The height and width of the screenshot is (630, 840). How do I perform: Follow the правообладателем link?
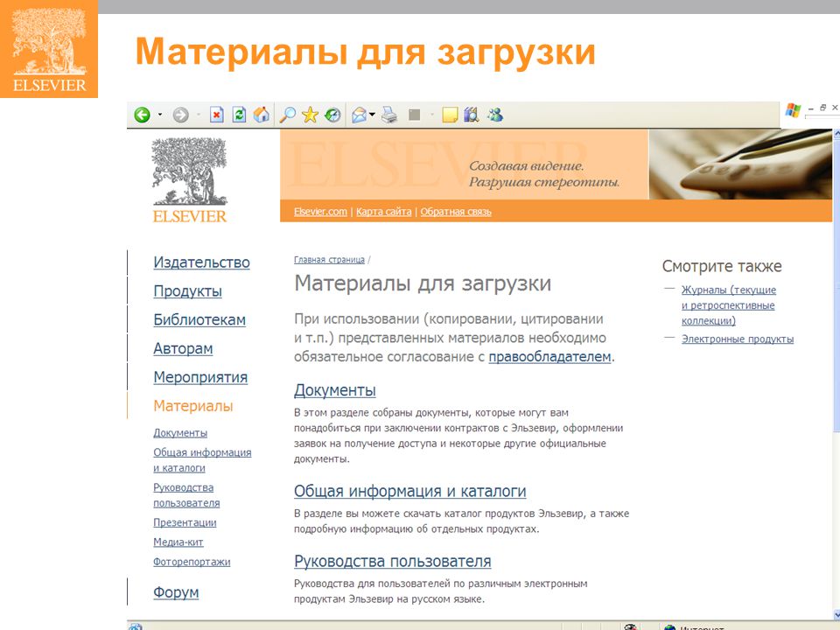click(549, 357)
